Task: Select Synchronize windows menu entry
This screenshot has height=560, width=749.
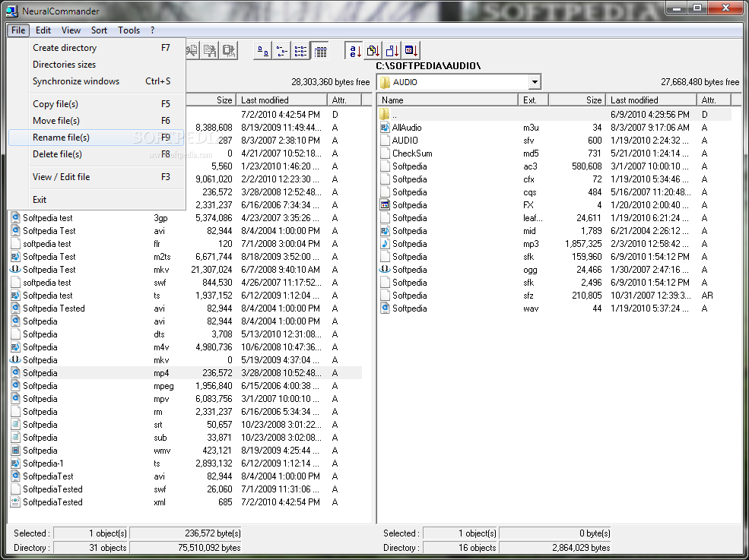Action: tap(96, 81)
